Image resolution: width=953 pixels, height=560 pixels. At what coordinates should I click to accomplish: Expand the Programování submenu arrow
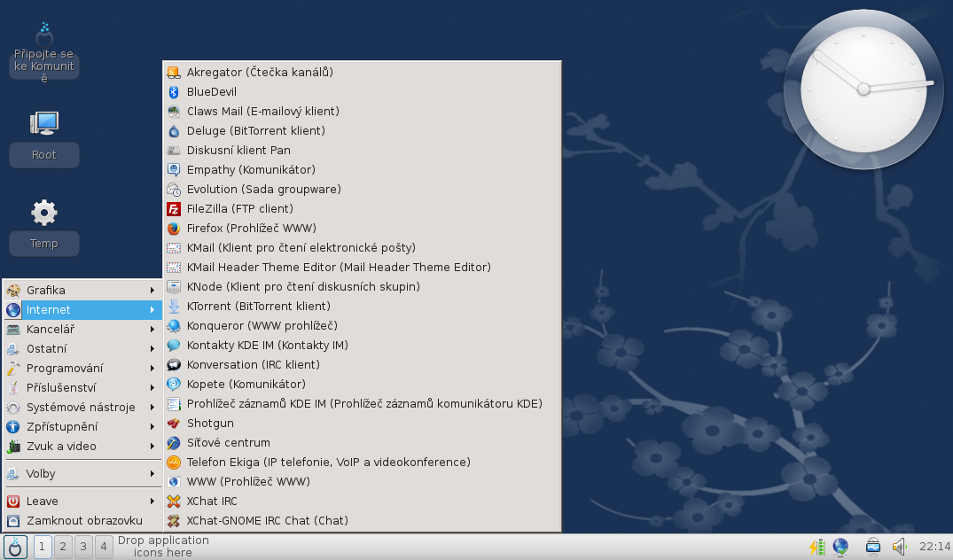click(x=152, y=368)
